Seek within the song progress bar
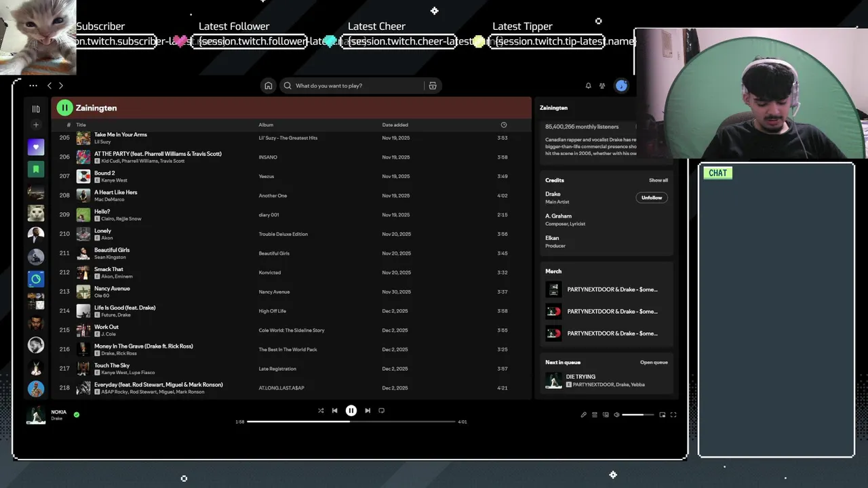 pos(351,422)
